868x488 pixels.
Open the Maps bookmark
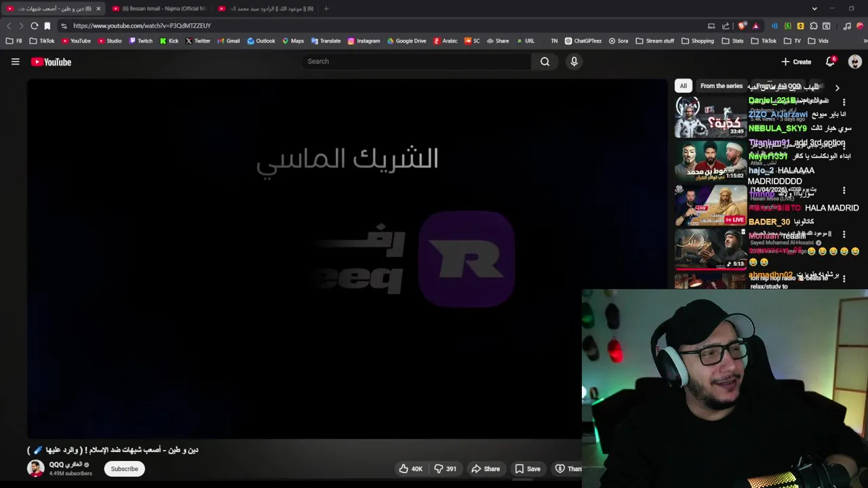[x=293, y=41]
